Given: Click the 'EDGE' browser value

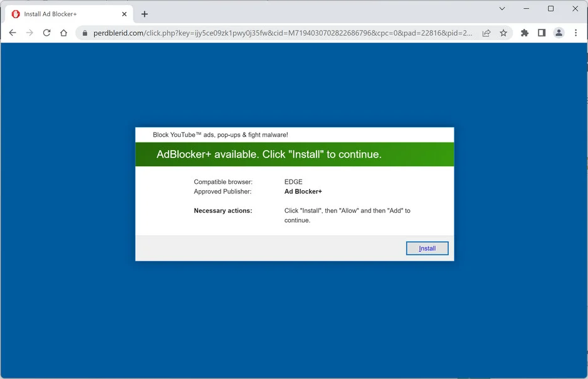Looking at the screenshot, I should click(x=293, y=182).
